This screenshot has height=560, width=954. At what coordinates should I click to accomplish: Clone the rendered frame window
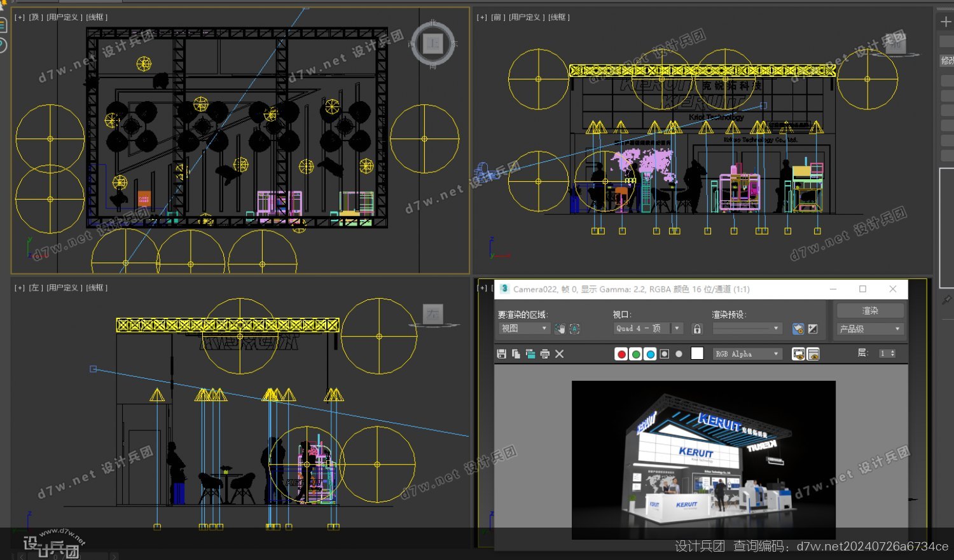tap(530, 354)
